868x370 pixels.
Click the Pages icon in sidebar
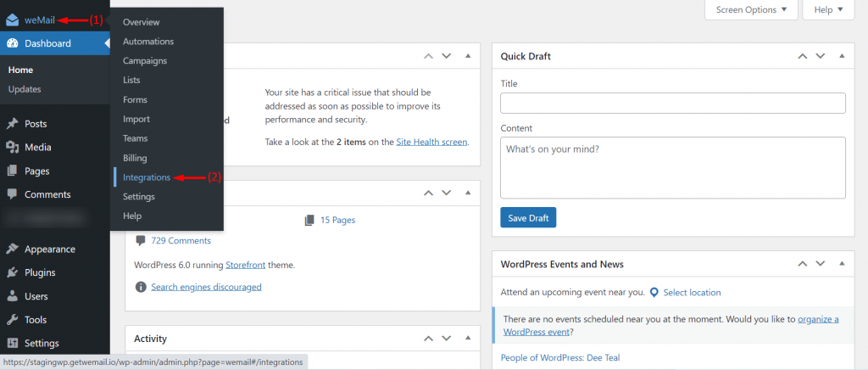coord(12,171)
